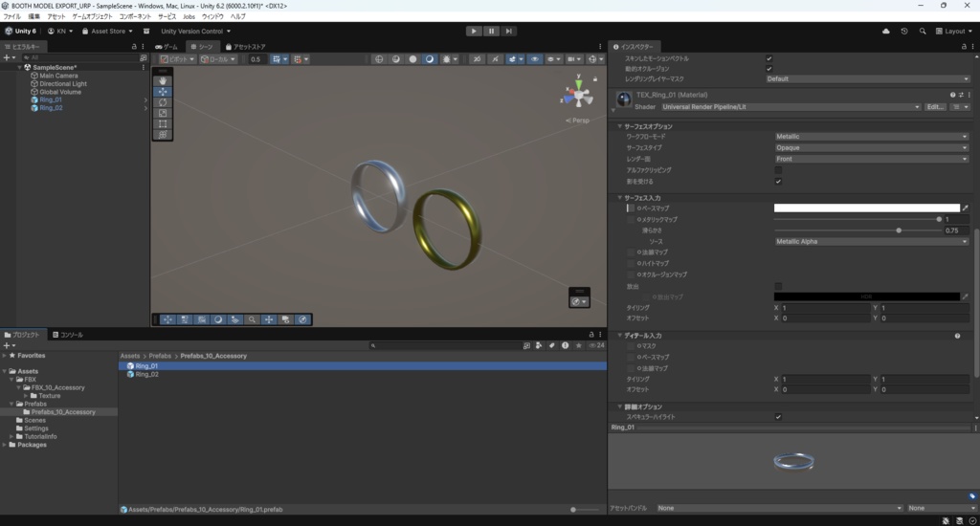This screenshot has width=980, height=526.
Task: Toggle the receive shadows checkbox
Action: coord(778,181)
